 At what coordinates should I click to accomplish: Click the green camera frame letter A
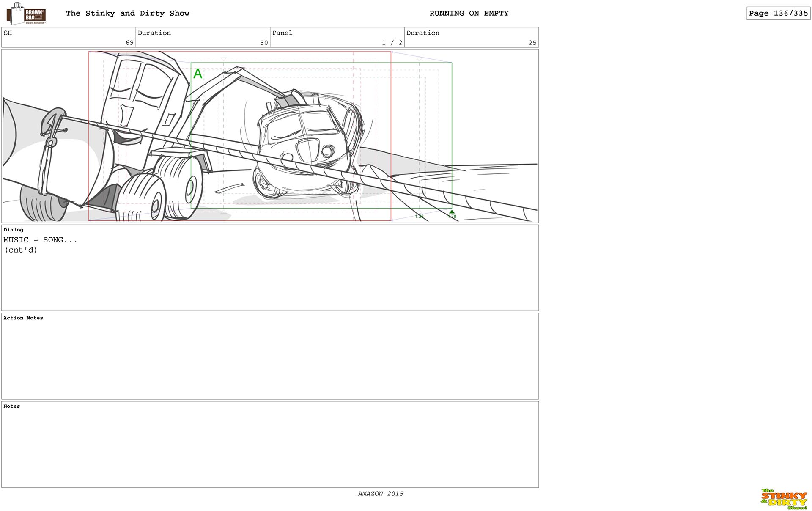(x=198, y=74)
